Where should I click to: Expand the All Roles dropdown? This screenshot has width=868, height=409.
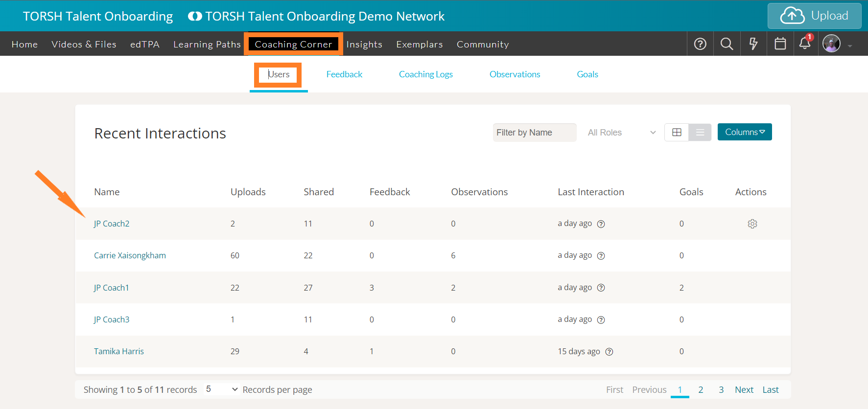tap(621, 133)
